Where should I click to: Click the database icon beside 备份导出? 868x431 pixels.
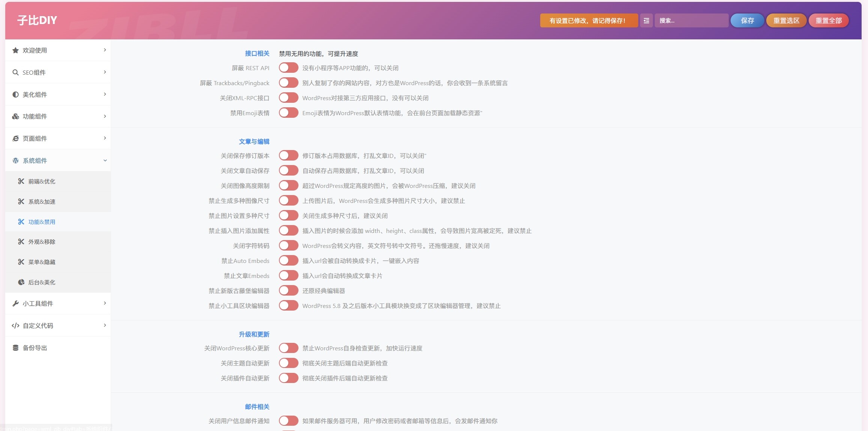15,348
